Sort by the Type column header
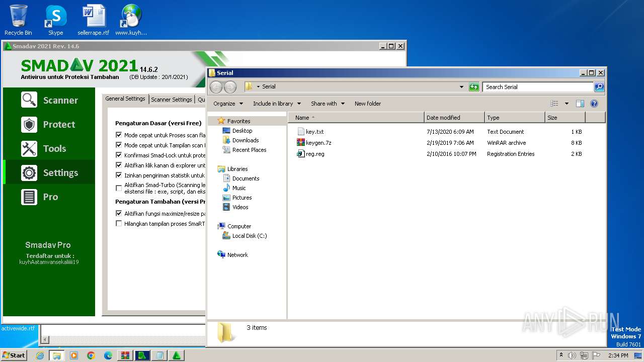This screenshot has width=644, height=362. pyautogui.click(x=515, y=118)
